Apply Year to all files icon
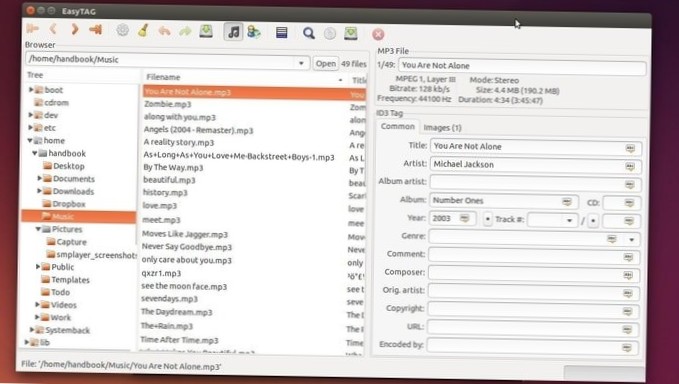 click(x=465, y=218)
